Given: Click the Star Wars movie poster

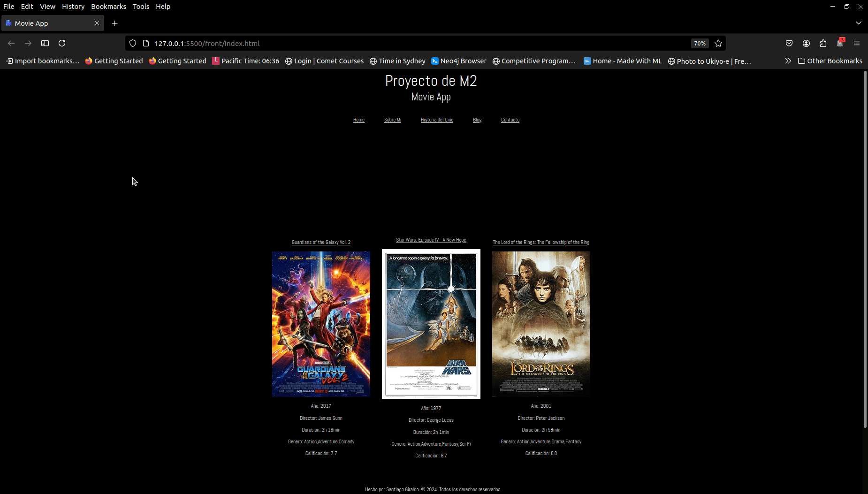Looking at the screenshot, I should (431, 324).
